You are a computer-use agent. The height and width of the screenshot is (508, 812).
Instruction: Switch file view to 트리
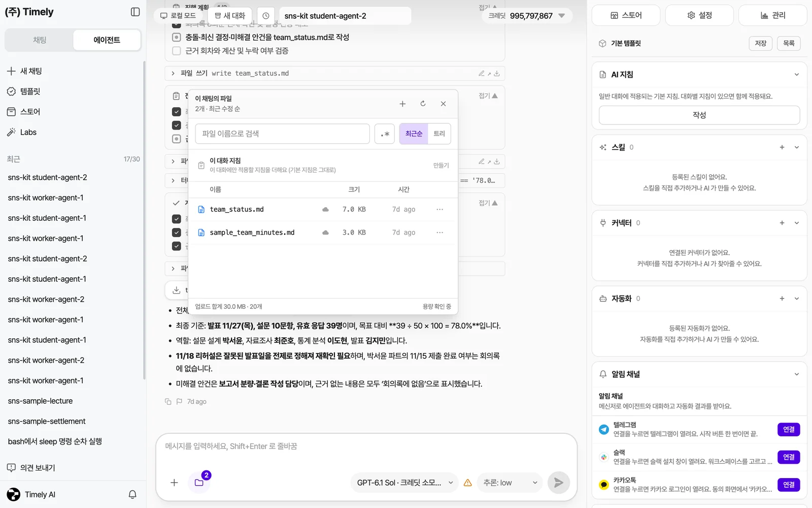[x=439, y=134]
